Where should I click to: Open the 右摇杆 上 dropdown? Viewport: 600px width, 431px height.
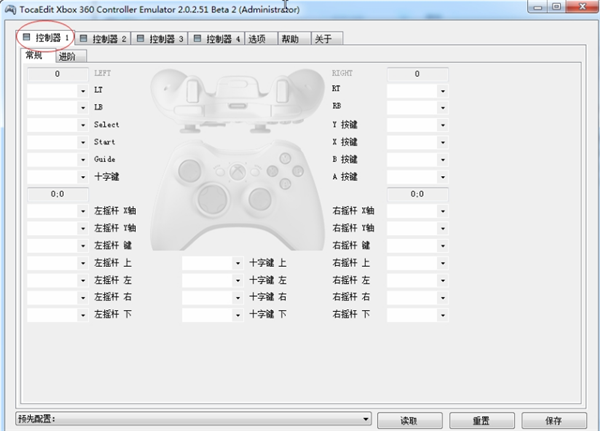(417, 263)
